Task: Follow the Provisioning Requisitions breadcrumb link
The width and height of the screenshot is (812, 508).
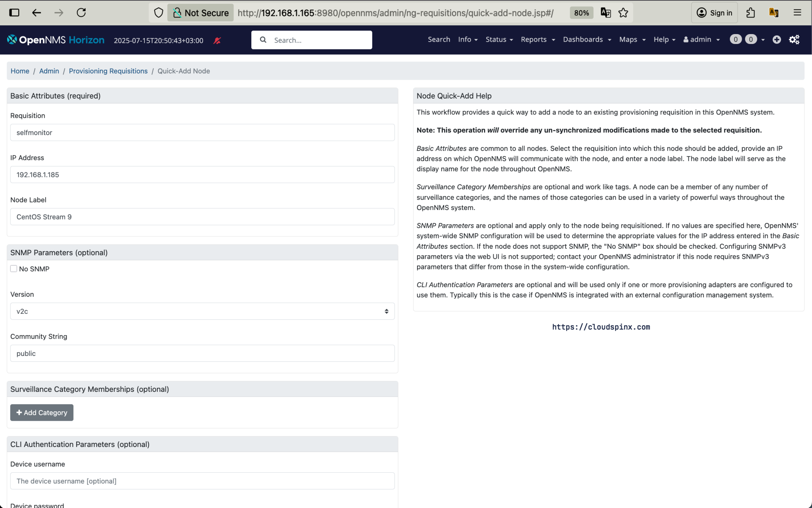Action: point(108,71)
